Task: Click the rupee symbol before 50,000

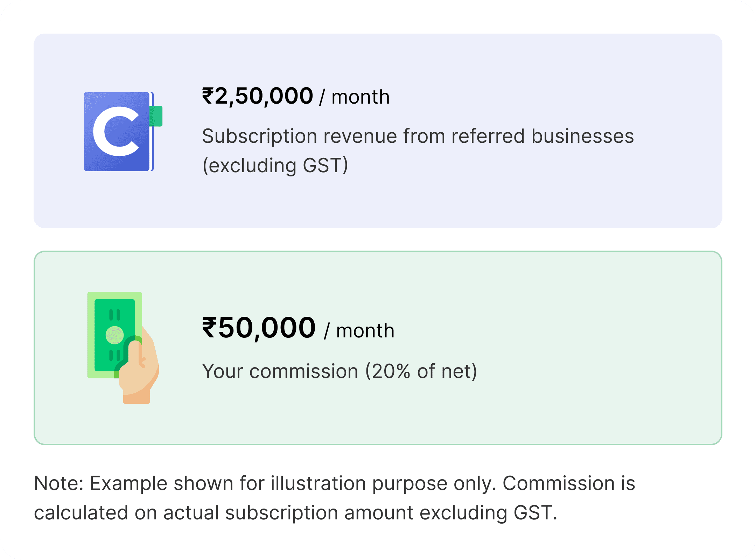Action: tap(209, 328)
